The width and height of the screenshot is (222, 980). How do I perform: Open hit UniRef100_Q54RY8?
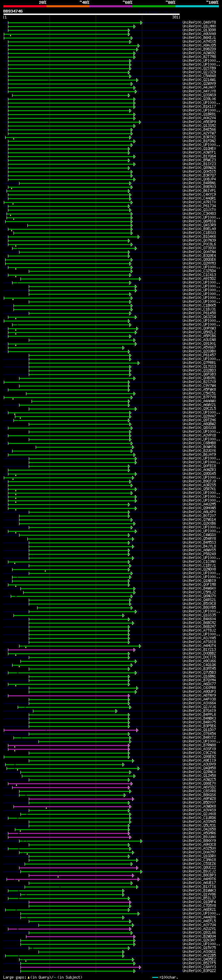click(199, 539)
